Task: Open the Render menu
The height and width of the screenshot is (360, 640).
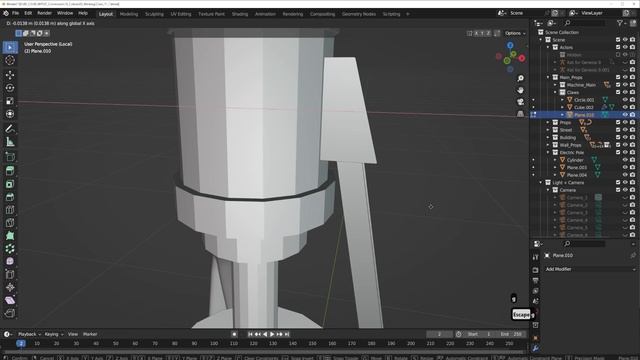Action: click(44, 13)
